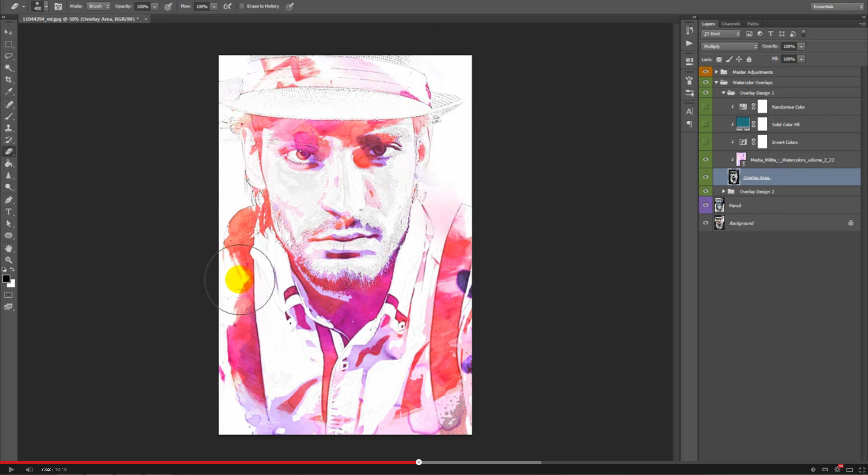Enable the Erase to History checkbox
The width and height of the screenshot is (868, 475).
[243, 6]
